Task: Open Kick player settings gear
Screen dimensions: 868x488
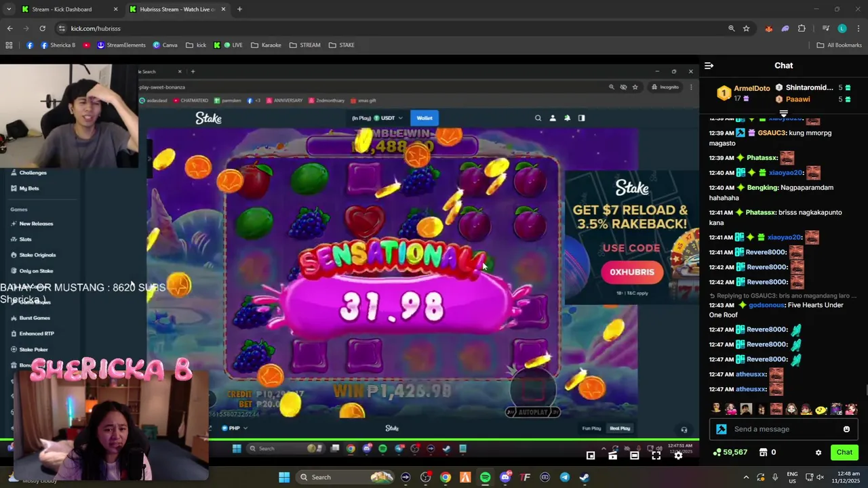Action: pos(677,455)
